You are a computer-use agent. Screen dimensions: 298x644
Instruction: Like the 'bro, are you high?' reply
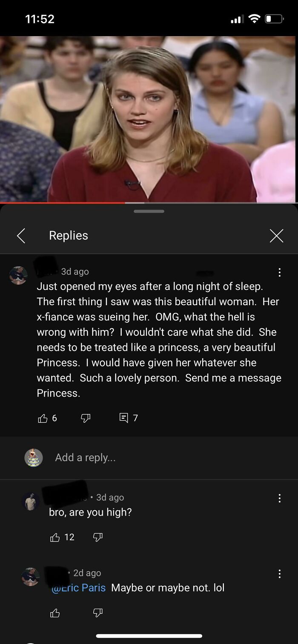pos(55,537)
